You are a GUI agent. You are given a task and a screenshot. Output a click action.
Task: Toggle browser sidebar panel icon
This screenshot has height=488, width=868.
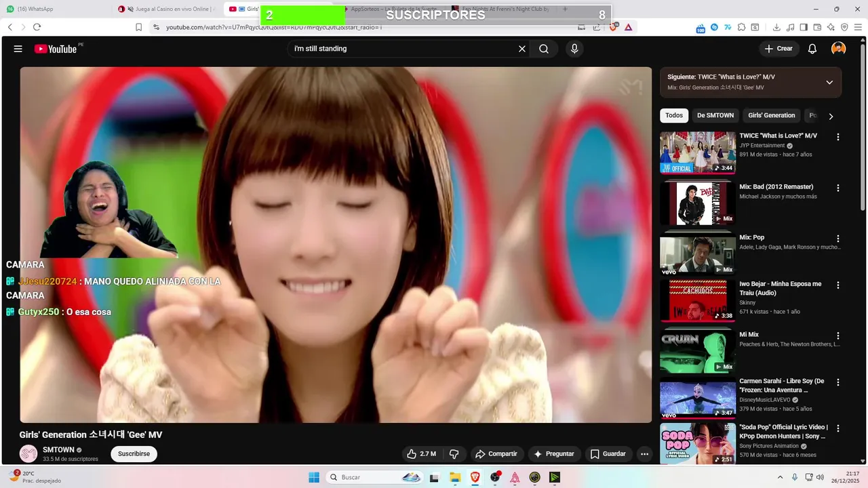tap(804, 27)
